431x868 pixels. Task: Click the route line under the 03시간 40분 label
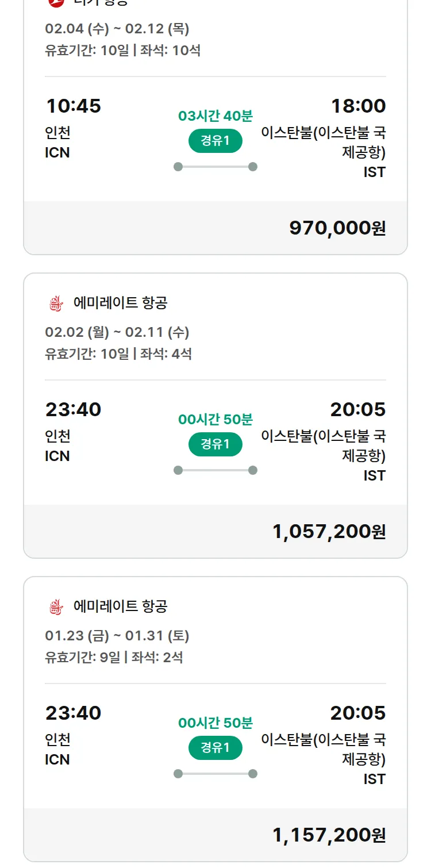click(x=215, y=167)
